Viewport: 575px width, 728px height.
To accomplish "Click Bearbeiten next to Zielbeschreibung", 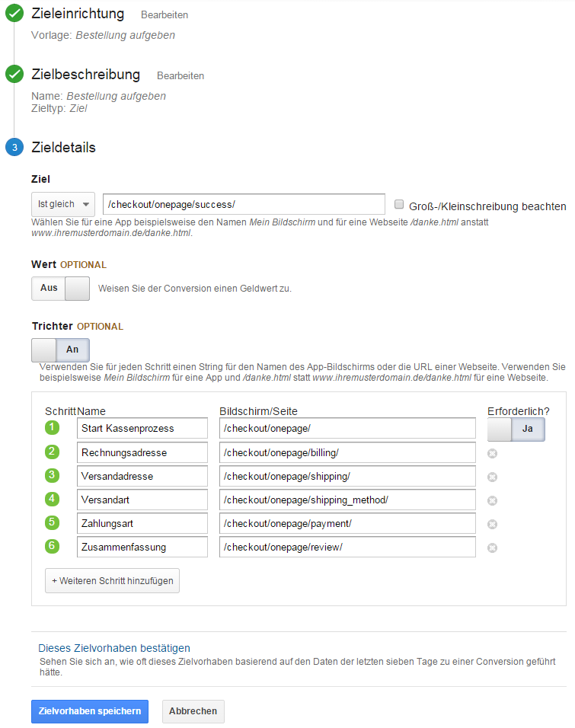I will point(180,75).
